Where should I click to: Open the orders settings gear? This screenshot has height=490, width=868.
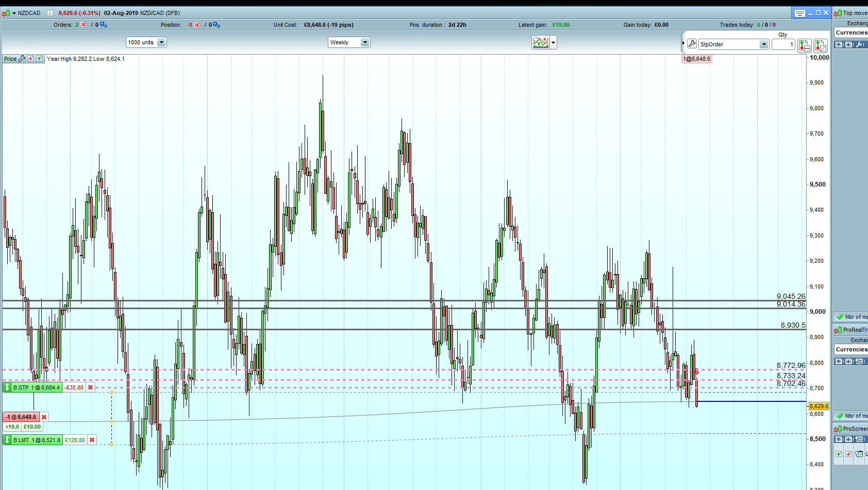click(x=104, y=25)
